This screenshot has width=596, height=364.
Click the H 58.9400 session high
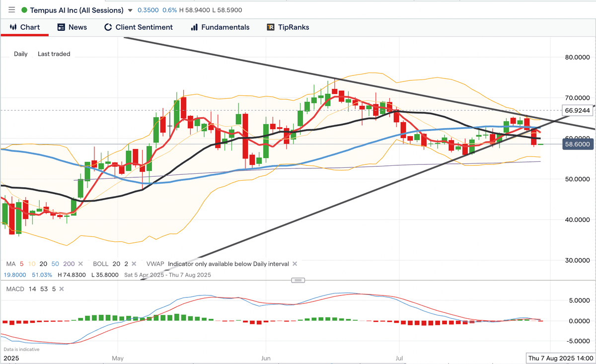point(194,10)
